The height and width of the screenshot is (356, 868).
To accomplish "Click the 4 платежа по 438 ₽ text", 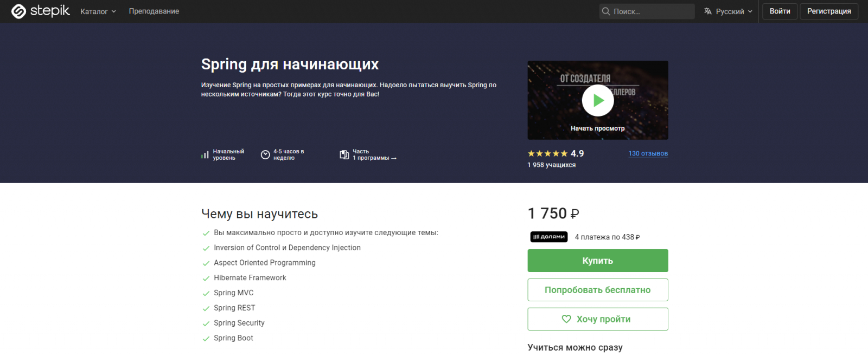I will click(607, 237).
